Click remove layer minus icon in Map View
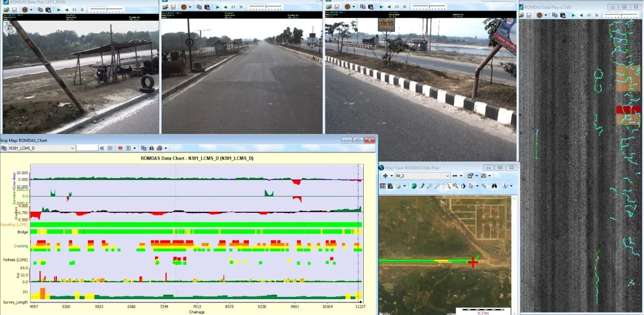Image resolution: width=644 pixels, height=315 pixels. [x=455, y=176]
